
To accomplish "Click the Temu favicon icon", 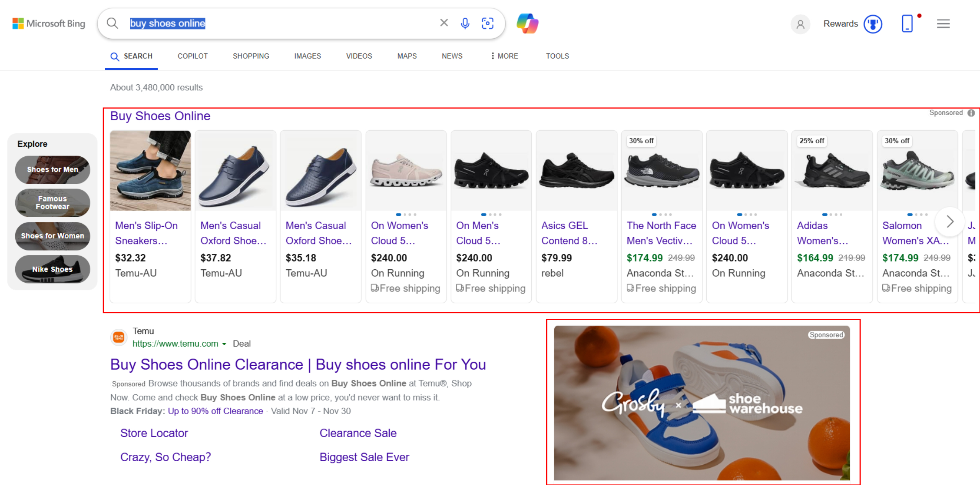I will (x=119, y=337).
